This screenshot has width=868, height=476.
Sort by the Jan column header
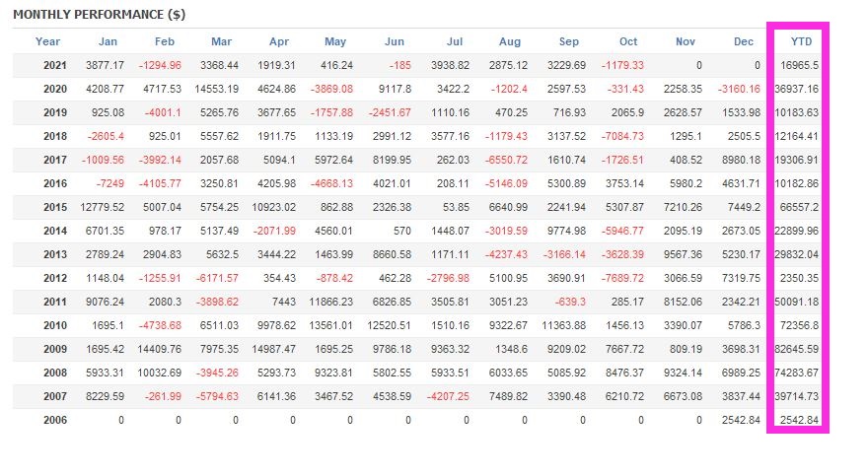coord(108,41)
